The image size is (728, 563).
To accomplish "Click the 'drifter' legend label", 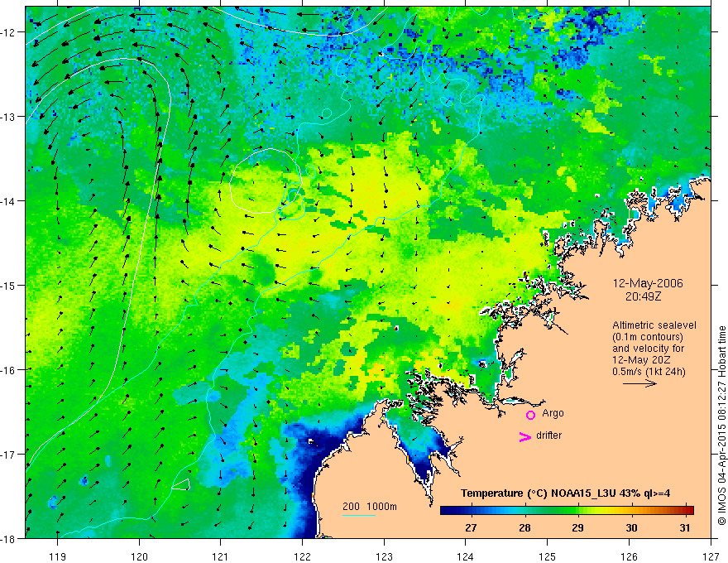I will point(548,435).
